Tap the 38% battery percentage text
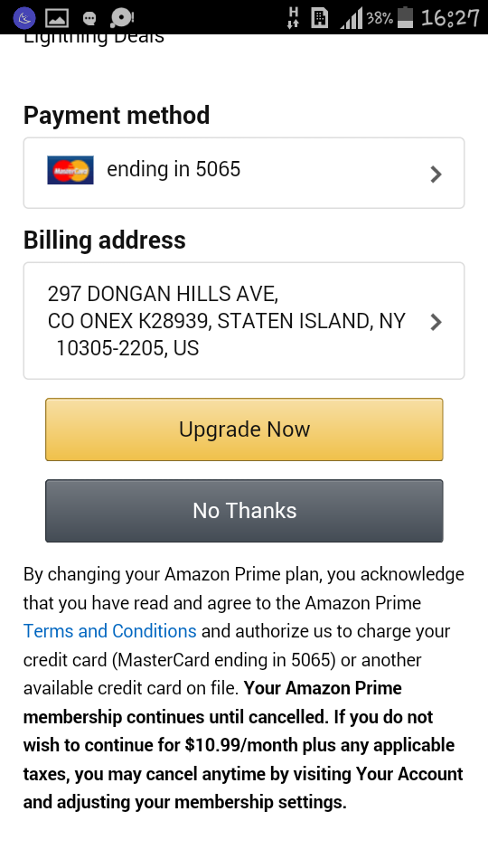This screenshot has height=868, width=488. (x=379, y=18)
